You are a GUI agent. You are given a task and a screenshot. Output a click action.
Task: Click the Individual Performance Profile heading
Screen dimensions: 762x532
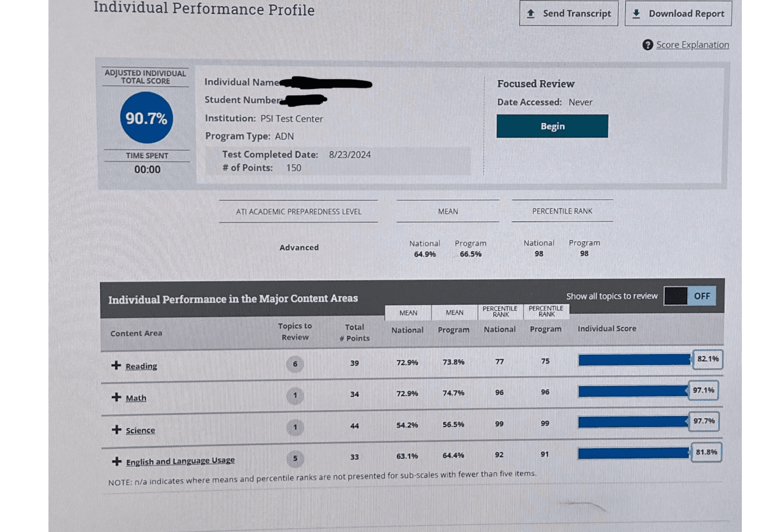coord(204,9)
